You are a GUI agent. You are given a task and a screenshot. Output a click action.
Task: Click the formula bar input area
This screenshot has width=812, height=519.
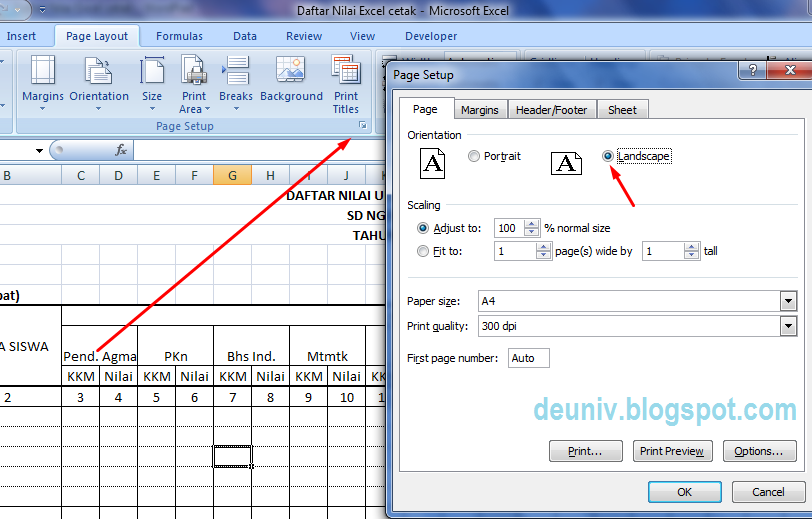pos(259,150)
